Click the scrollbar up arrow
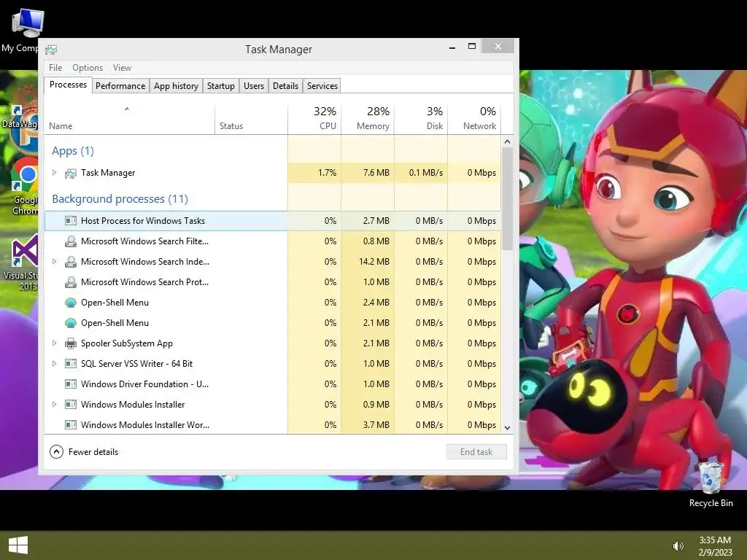The height and width of the screenshot is (560, 747). click(508, 141)
